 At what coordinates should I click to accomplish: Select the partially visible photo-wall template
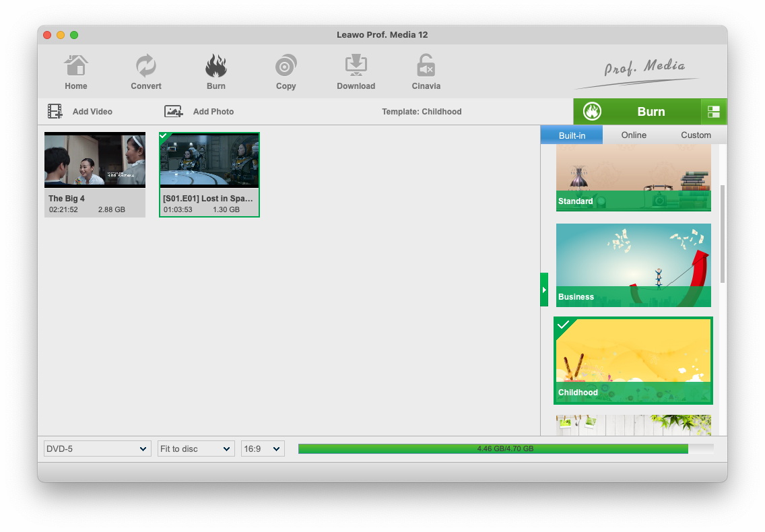[633, 425]
